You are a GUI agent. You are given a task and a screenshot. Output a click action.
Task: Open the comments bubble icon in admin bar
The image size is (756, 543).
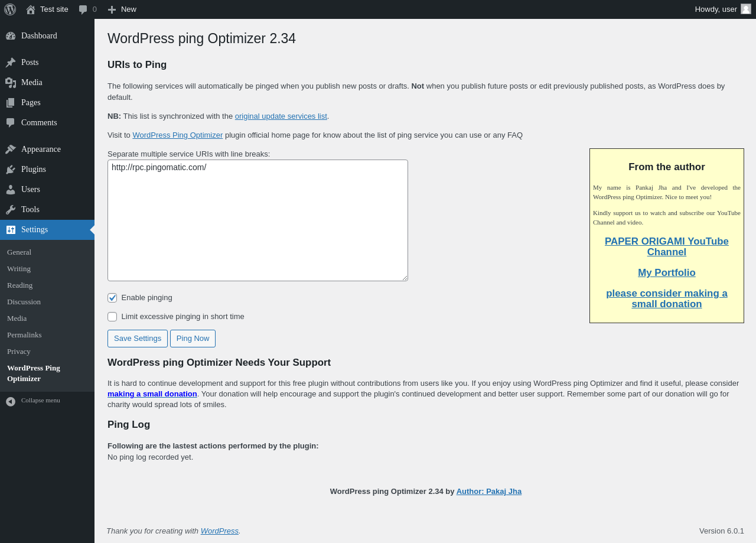pos(83,9)
